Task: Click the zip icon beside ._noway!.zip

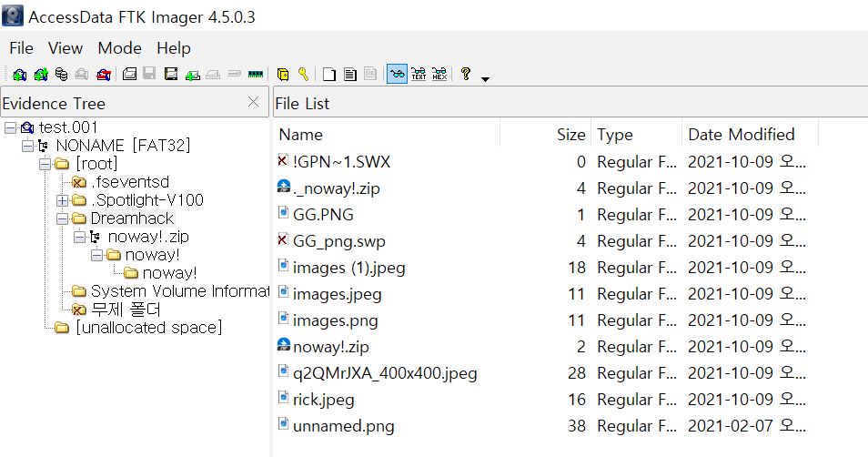Action: tap(284, 187)
